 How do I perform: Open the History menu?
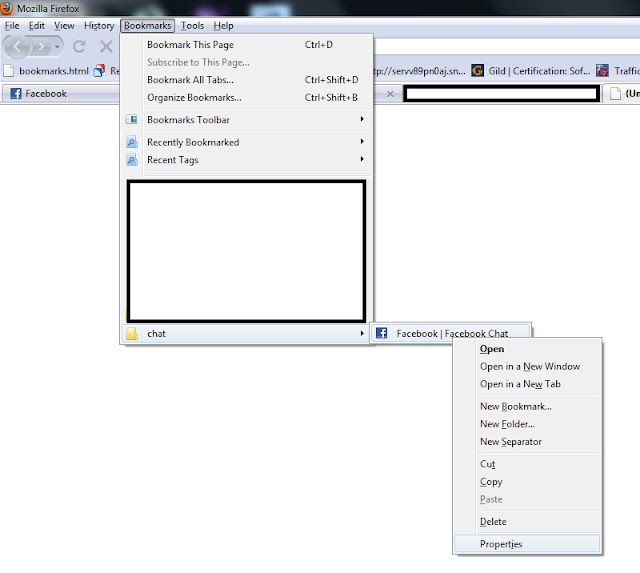99,26
